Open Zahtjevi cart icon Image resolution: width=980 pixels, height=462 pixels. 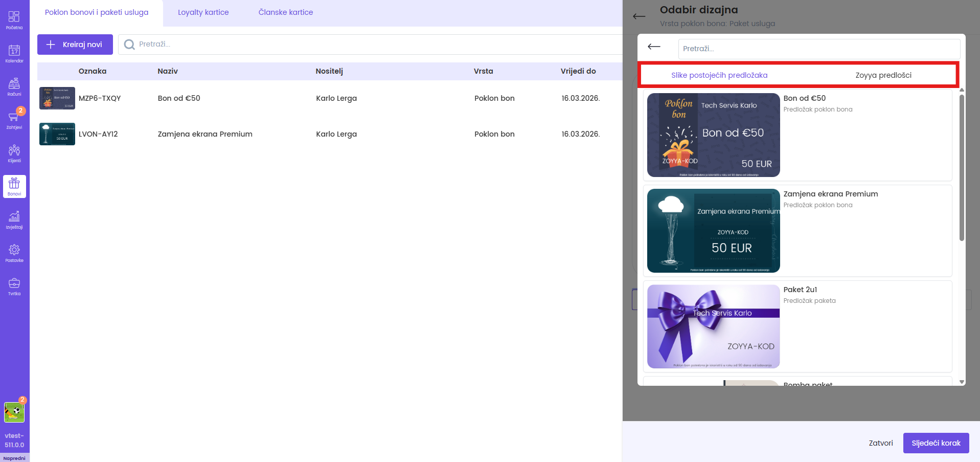click(x=14, y=120)
